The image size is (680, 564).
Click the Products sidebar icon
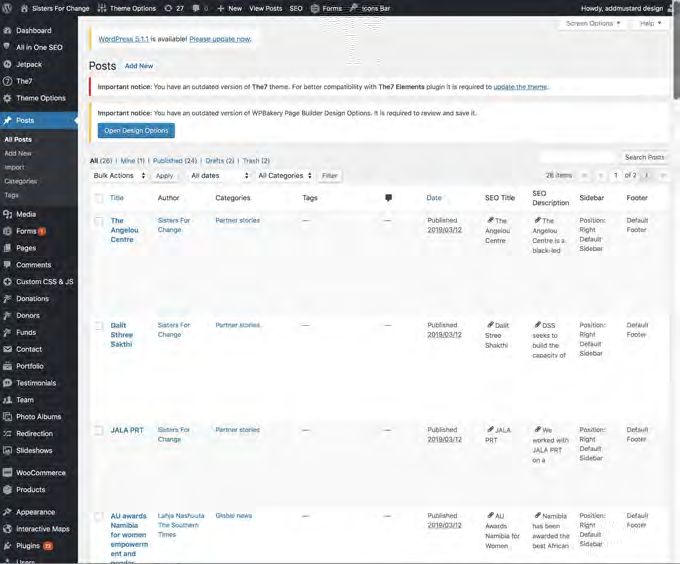(x=7, y=489)
